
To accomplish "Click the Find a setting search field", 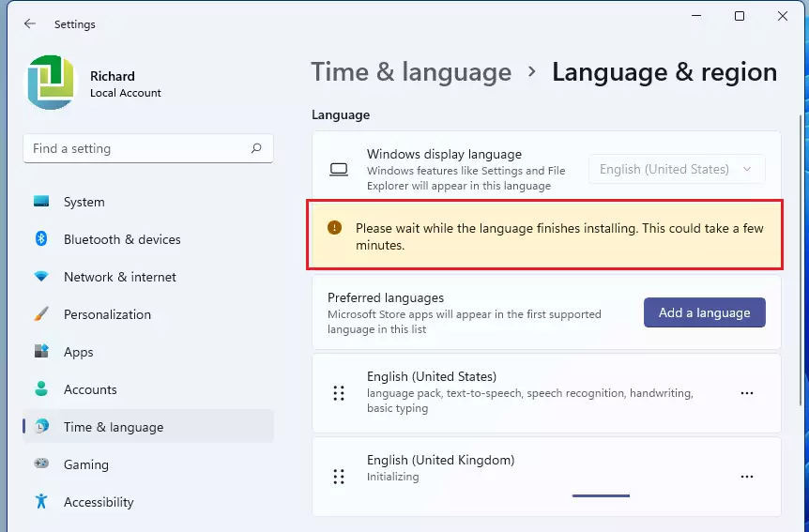I will tap(148, 148).
